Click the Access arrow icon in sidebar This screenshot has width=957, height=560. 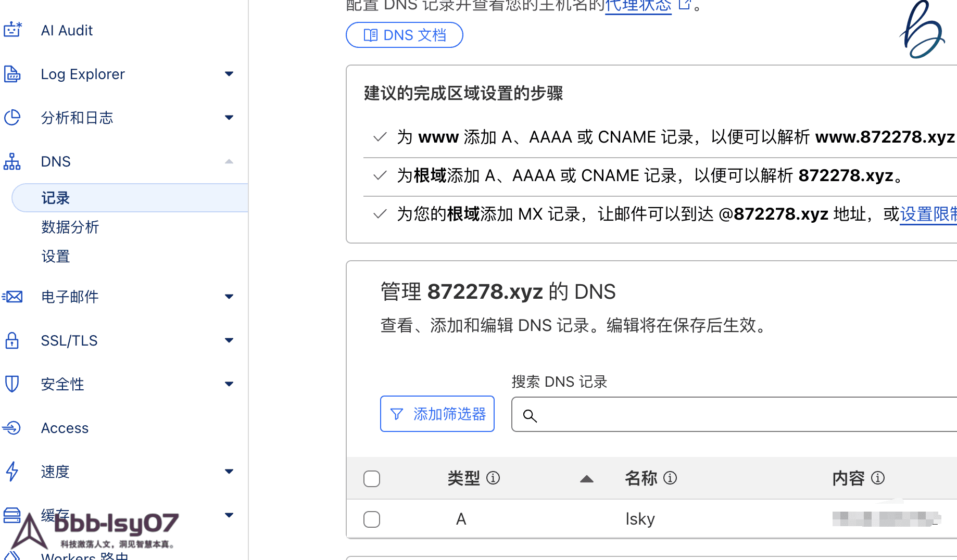pyautogui.click(x=12, y=428)
